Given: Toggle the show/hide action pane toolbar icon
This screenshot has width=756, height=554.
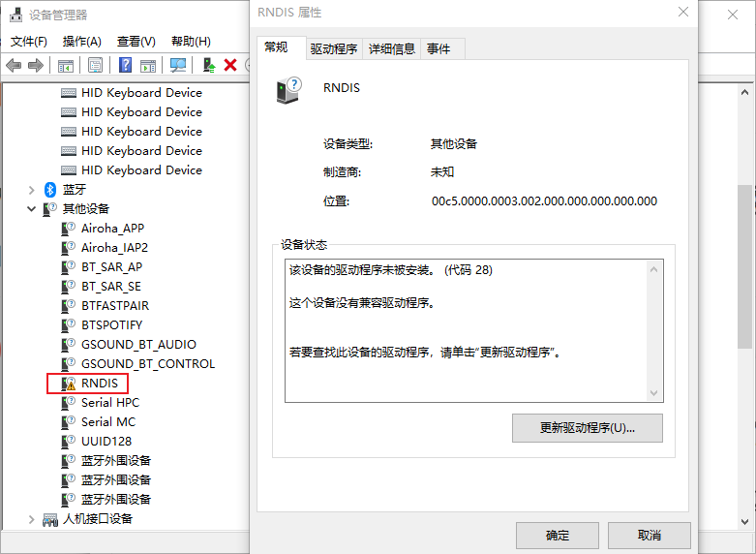Looking at the screenshot, I should click(x=148, y=65).
